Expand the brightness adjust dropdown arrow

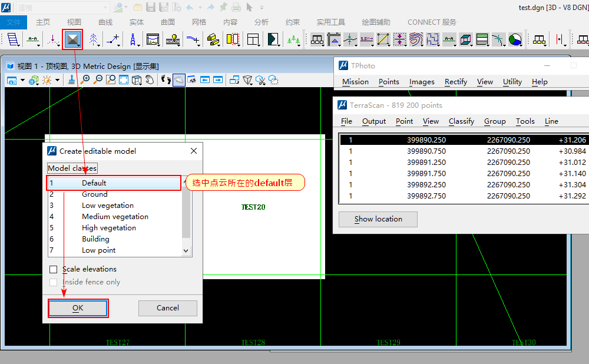pyautogui.click(x=57, y=80)
